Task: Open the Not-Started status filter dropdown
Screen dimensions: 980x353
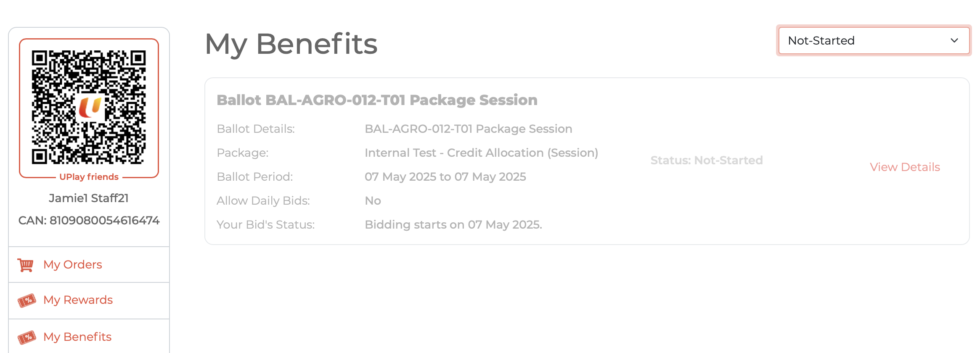Action: (873, 41)
